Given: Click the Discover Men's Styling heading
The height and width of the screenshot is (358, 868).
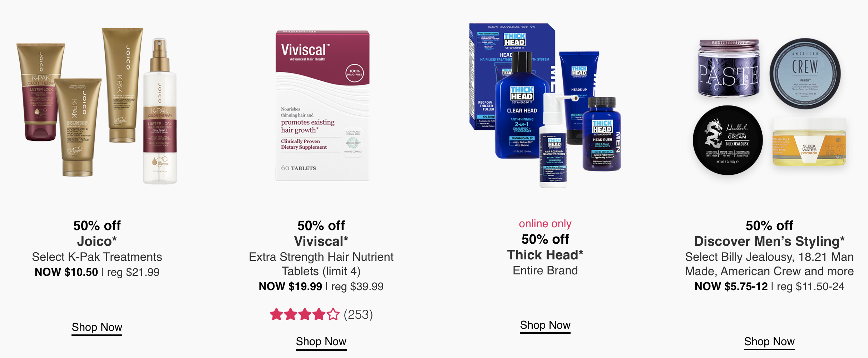Looking at the screenshot, I should (769, 241).
